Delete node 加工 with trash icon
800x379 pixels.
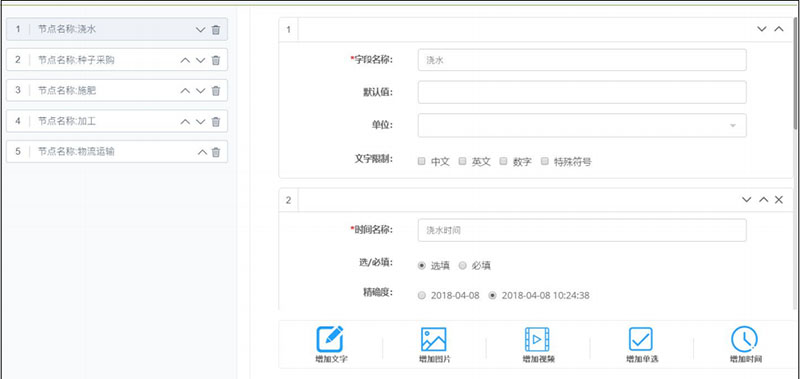point(216,121)
